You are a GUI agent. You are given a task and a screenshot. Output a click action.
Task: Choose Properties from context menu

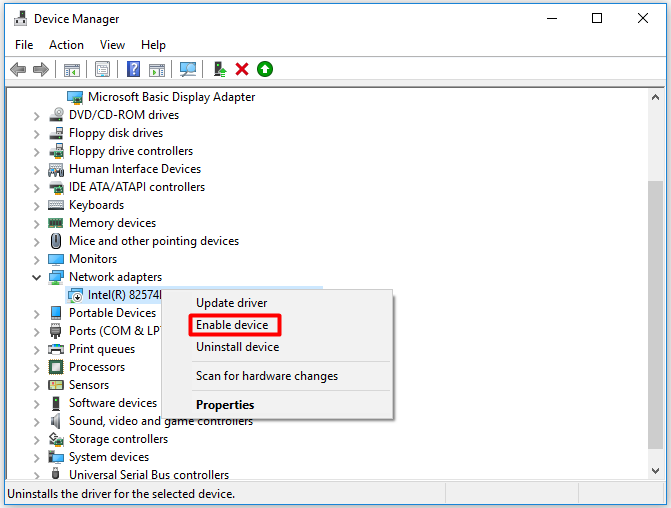click(225, 405)
